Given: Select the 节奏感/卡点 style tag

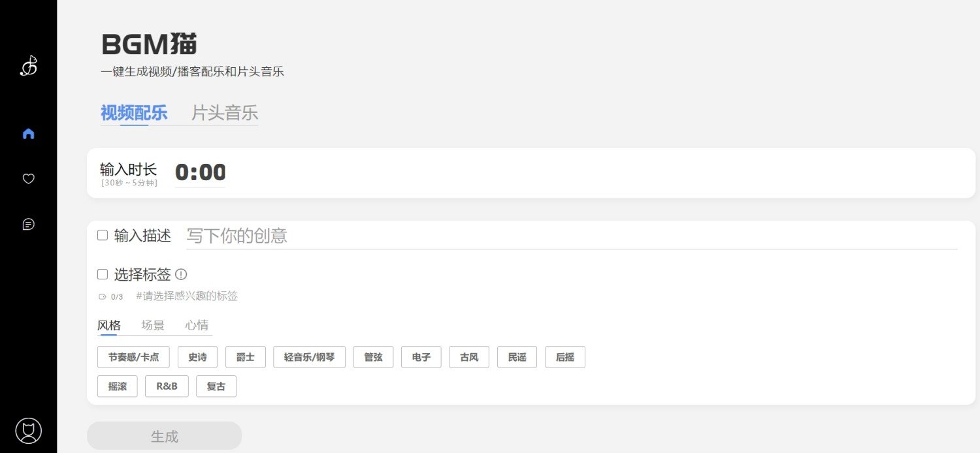Looking at the screenshot, I should click(x=133, y=357).
